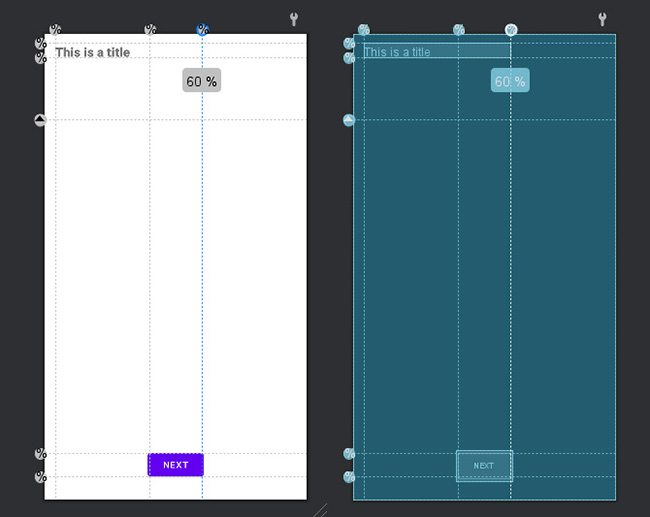Click design view percent handle above the title's left edge
This screenshot has height=517, width=650.
tap(55, 29)
